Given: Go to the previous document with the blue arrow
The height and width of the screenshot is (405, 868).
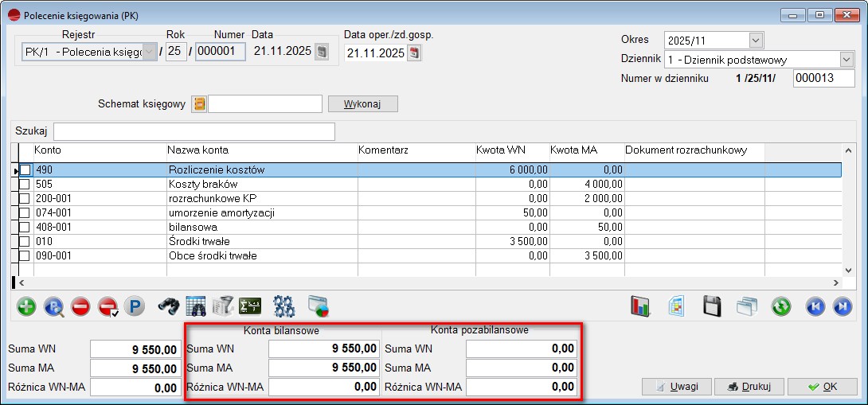Looking at the screenshot, I should [815, 306].
